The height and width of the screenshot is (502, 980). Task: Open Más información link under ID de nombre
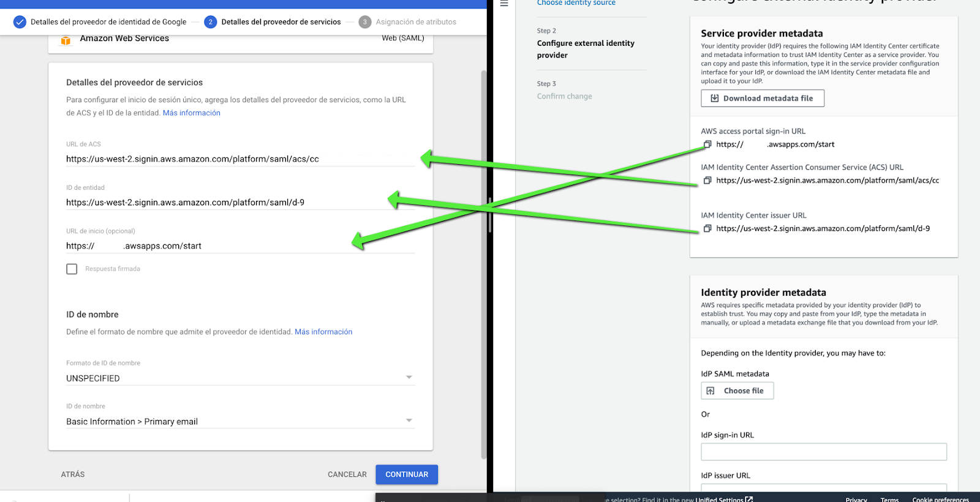pyautogui.click(x=323, y=332)
